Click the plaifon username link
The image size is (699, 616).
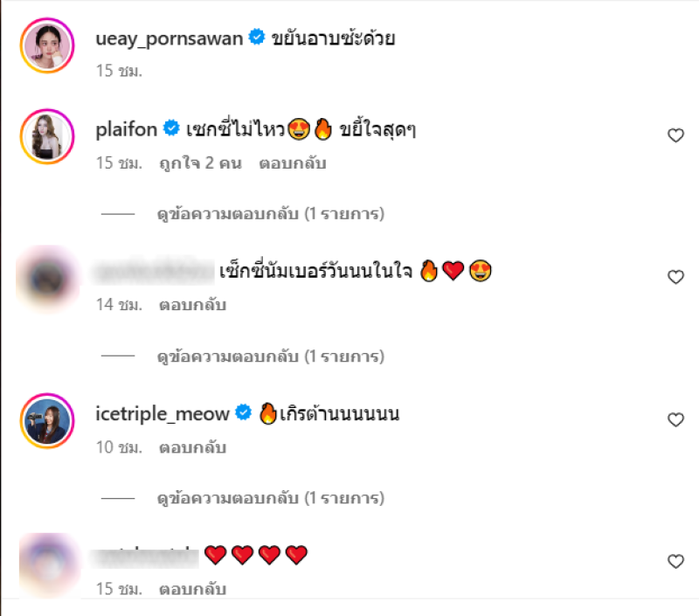click(x=126, y=129)
